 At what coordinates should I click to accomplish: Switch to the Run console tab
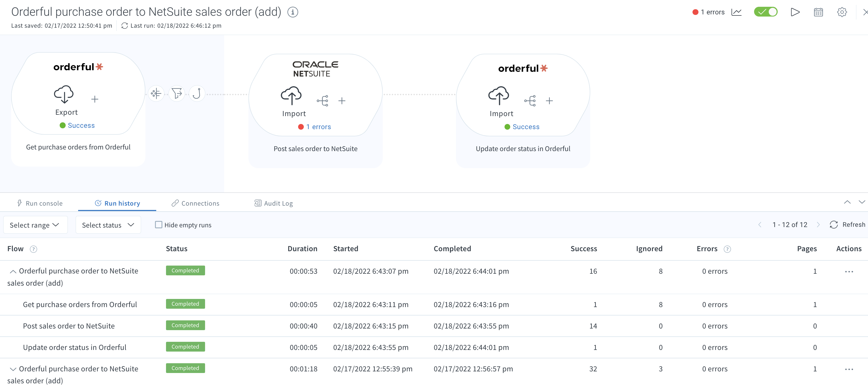pos(40,203)
